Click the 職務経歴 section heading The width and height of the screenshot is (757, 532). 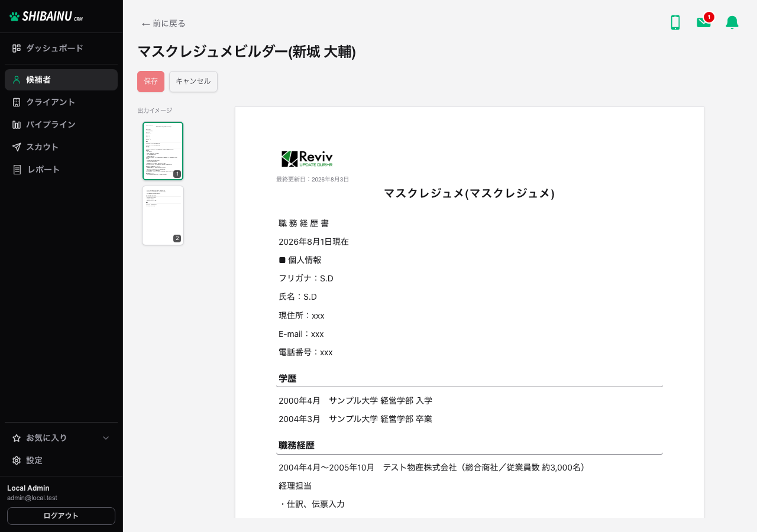(x=296, y=445)
